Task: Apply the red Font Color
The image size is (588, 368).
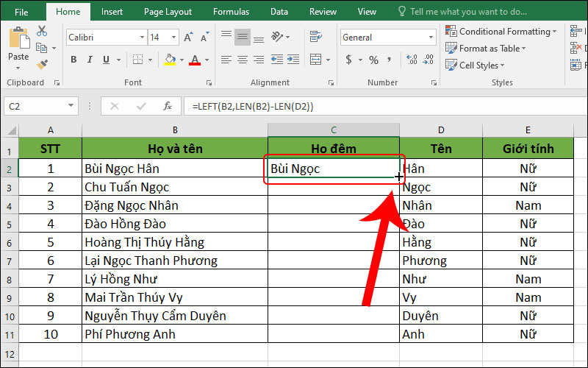Action: [195, 60]
